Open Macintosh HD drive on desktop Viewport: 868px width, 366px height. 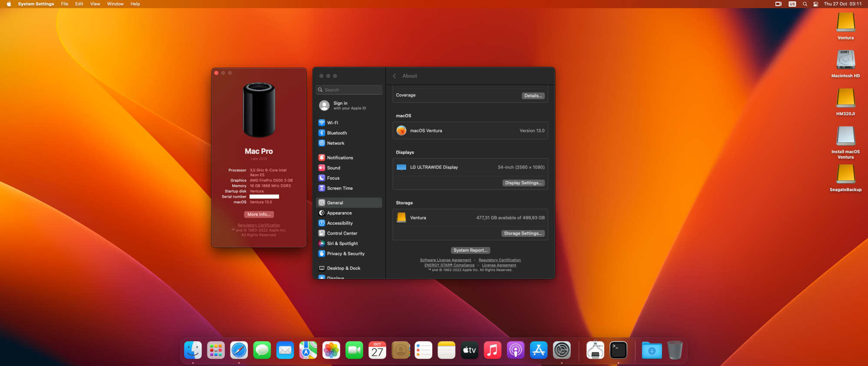(845, 64)
